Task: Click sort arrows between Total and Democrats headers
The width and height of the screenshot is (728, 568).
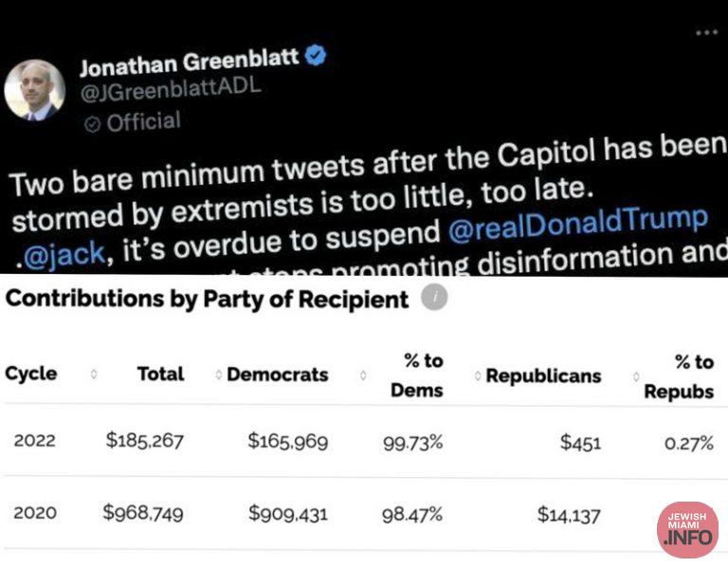Action: [x=219, y=376]
